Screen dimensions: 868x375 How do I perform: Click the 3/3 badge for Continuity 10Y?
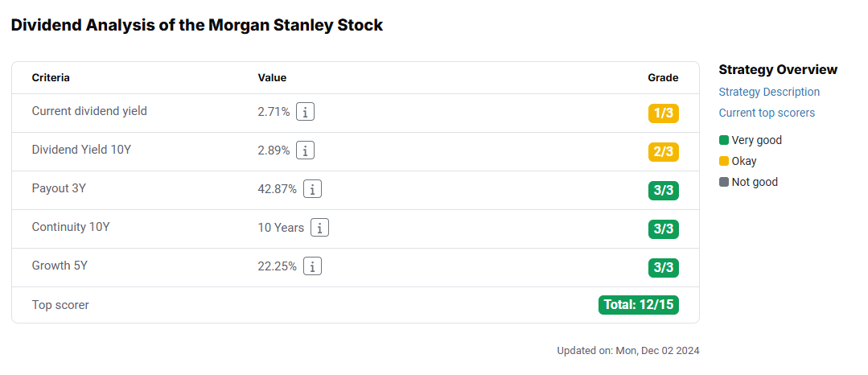(x=663, y=229)
